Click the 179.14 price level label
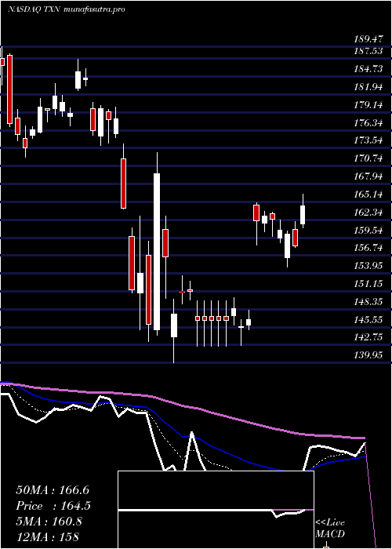This screenshot has height=549, width=392. pyautogui.click(x=368, y=104)
